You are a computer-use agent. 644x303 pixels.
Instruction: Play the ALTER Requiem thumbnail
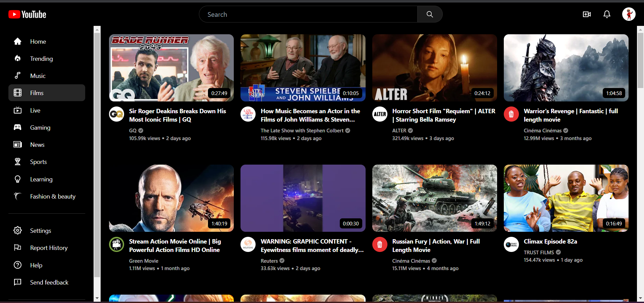tap(435, 68)
